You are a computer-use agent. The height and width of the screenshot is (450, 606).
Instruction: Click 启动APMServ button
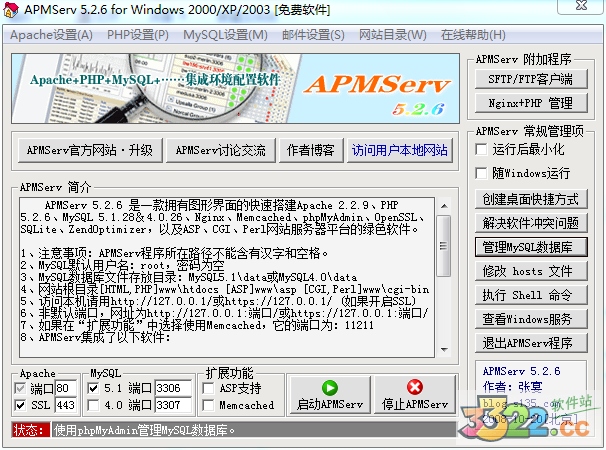[330, 395]
